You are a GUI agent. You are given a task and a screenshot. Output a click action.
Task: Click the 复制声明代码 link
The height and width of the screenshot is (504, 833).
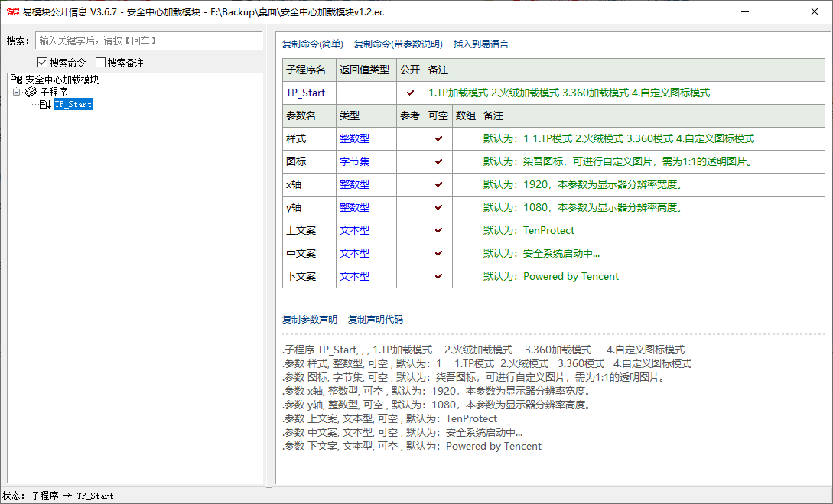pos(375,319)
